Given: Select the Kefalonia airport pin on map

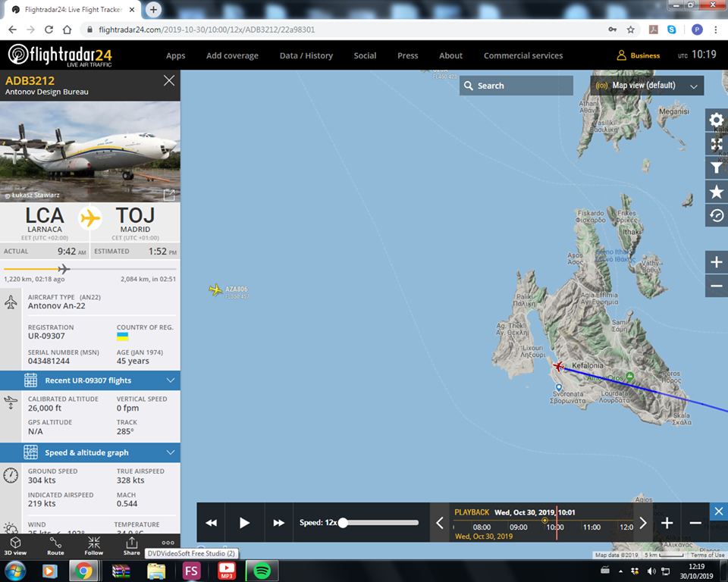Looking at the screenshot, I should [x=559, y=387].
